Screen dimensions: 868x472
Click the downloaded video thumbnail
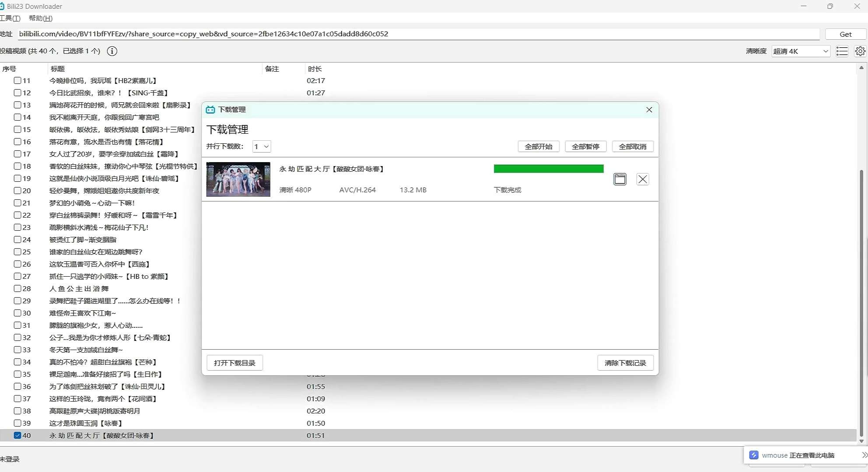pos(238,179)
